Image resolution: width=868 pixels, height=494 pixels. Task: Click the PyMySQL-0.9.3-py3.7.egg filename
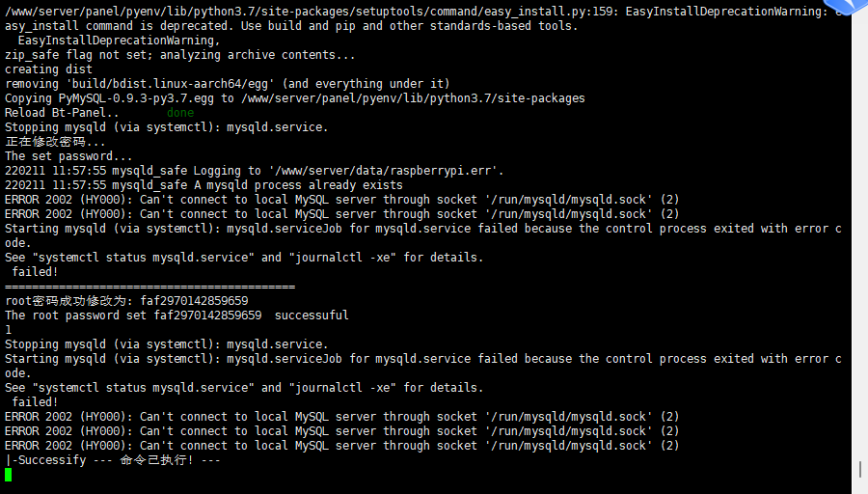[136, 98]
